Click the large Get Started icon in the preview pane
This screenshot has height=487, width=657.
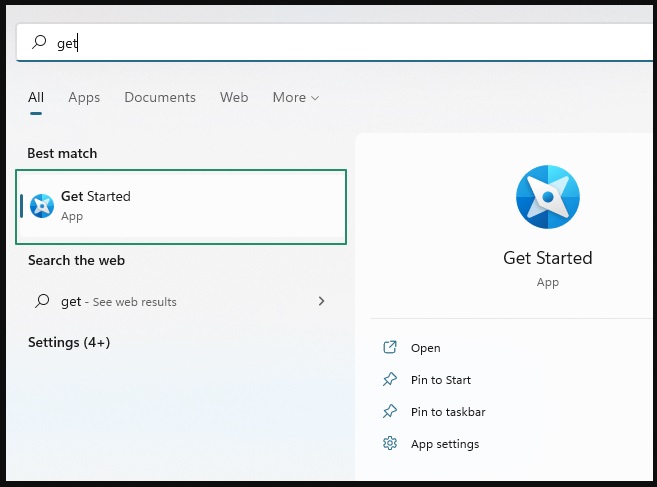548,197
